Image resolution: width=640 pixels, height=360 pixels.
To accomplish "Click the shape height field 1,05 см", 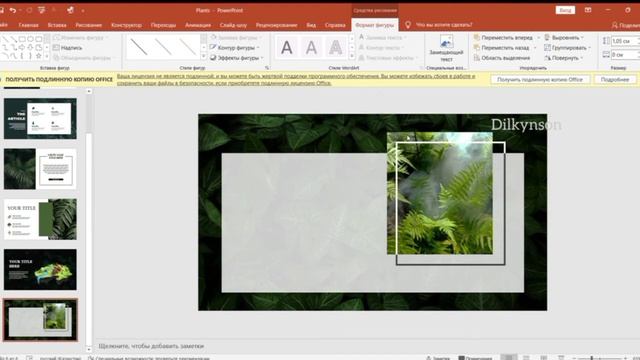I will [624, 41].
